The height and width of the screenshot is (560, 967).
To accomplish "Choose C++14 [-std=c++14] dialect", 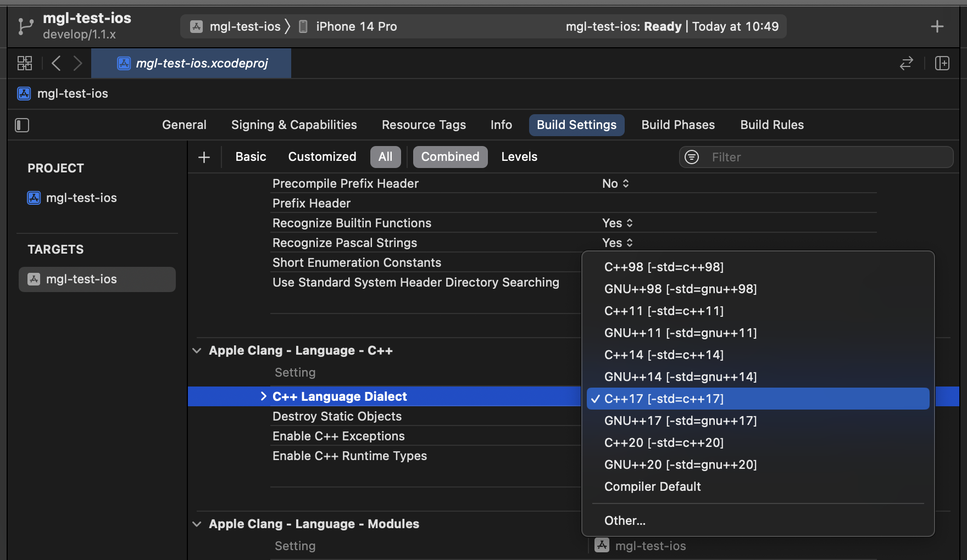I will click(758, 355).
